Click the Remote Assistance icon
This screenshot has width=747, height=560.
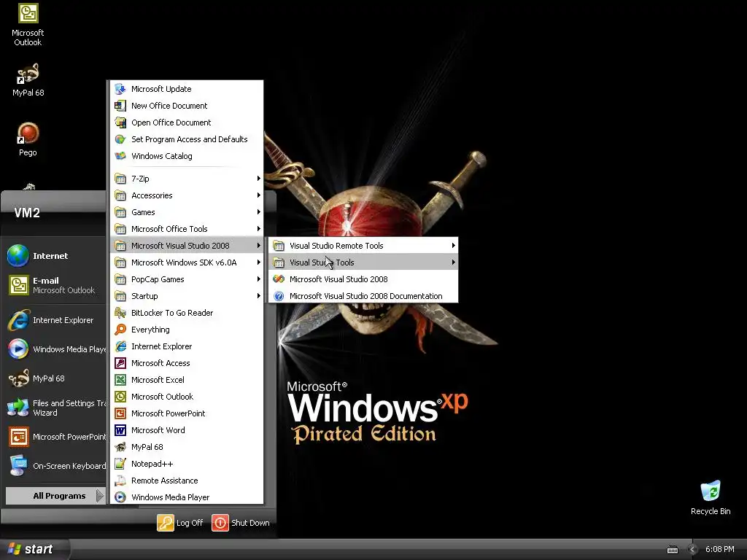pyautogui.click(x=120, y=481)
